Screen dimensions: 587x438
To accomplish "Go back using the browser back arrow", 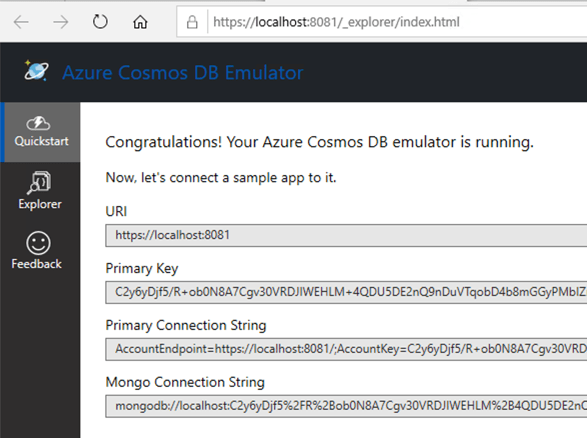I will pyautogui.click(x=21, y=22).
